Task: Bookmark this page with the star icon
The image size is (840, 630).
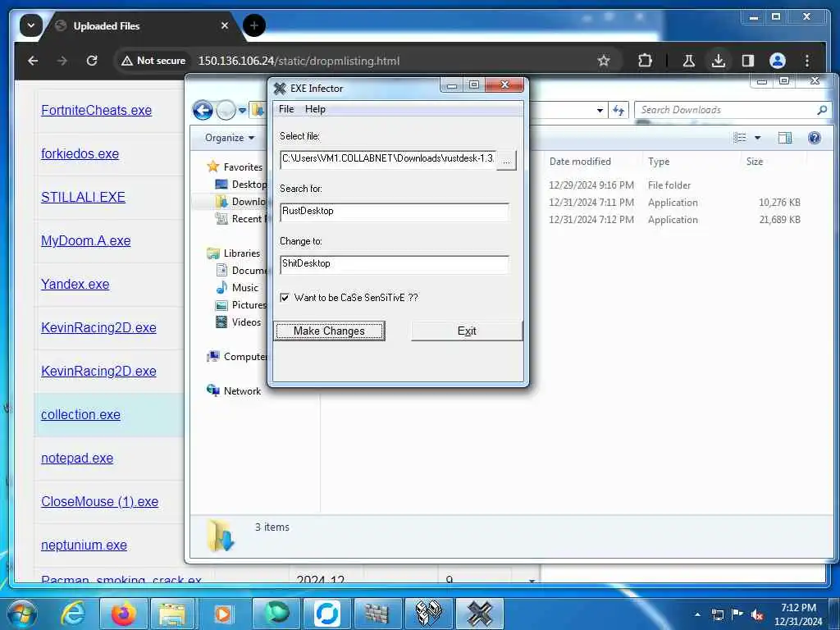Action: point(604,61)
